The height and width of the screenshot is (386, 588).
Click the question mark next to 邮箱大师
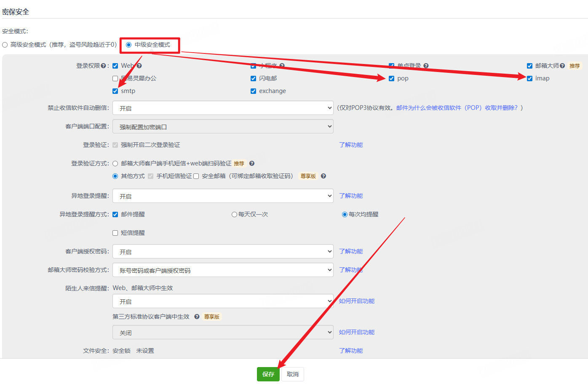562,66
